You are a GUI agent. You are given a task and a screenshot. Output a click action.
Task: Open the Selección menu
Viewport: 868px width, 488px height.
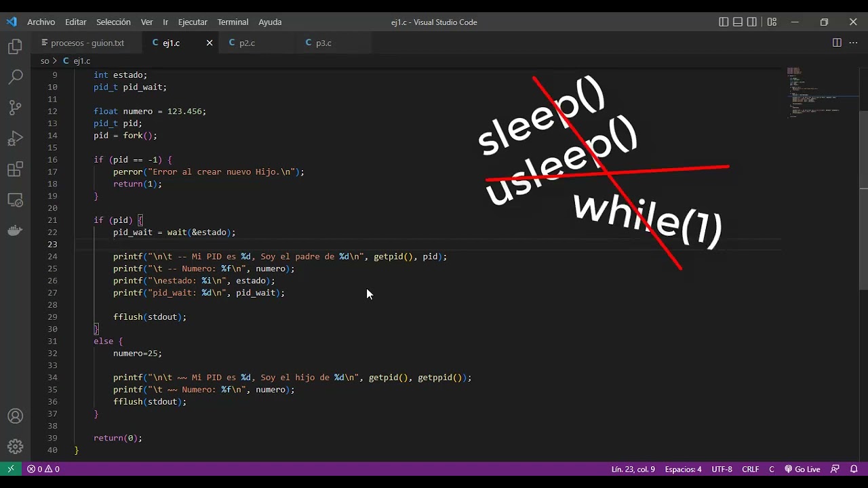(113, 22)
